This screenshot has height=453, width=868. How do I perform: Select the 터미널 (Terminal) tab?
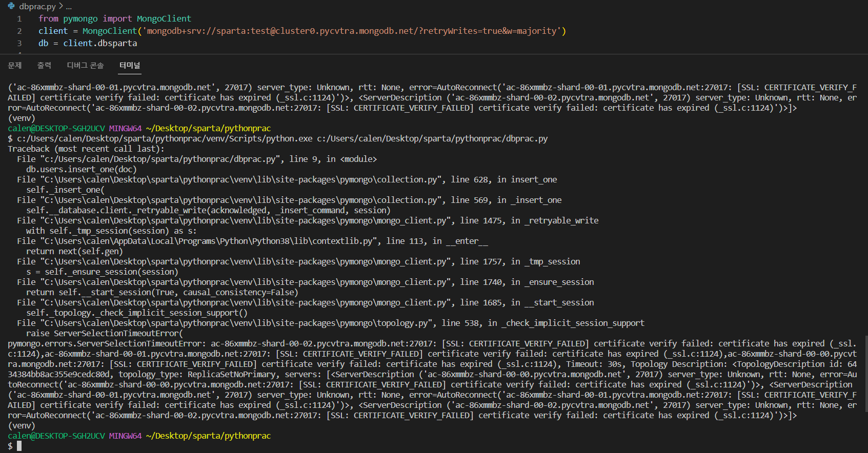click(x=130, y=65)
